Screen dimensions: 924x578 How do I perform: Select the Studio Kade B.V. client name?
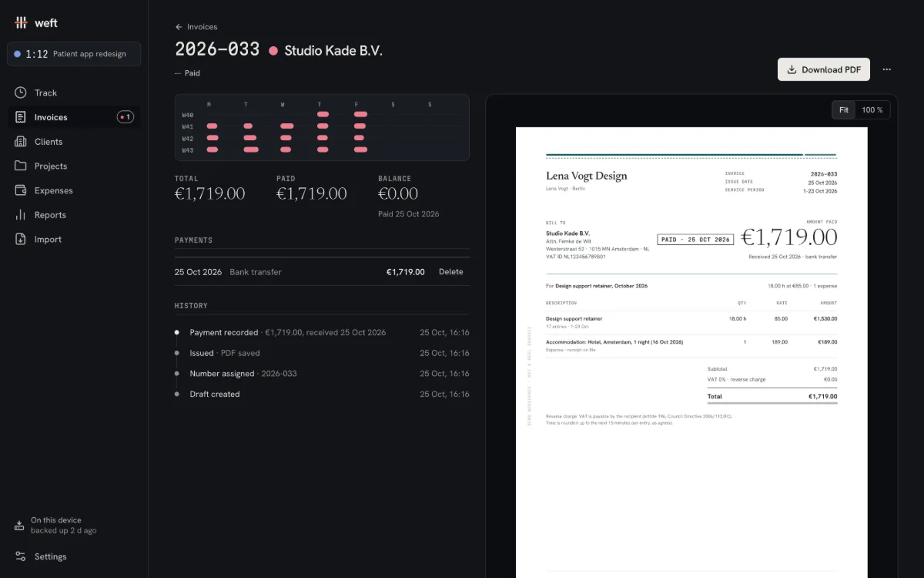[333, 51]
